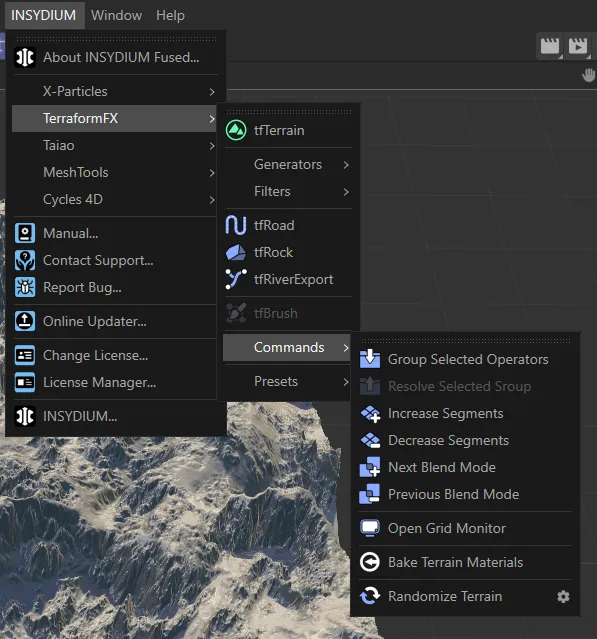597x639 pixels.
Task: Click the tfRiverExport branch icon
Action: [236, 279]
